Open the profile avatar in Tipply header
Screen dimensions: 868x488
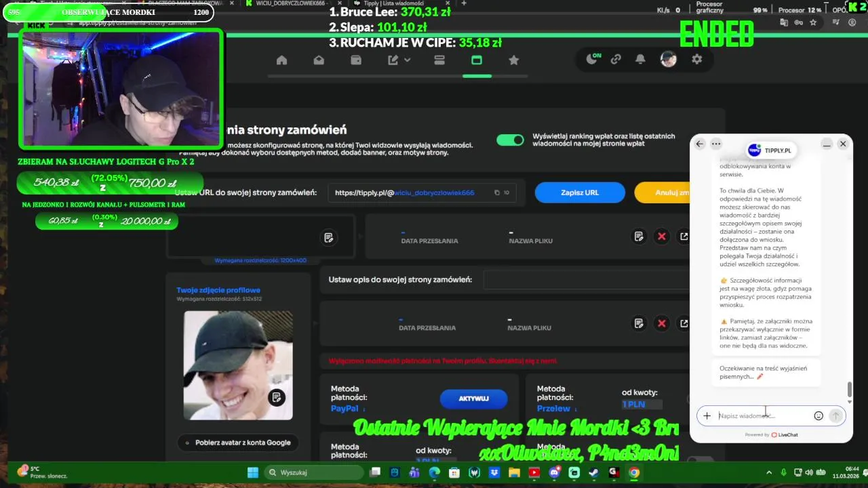pyautogui.click(x=669, y=60)
